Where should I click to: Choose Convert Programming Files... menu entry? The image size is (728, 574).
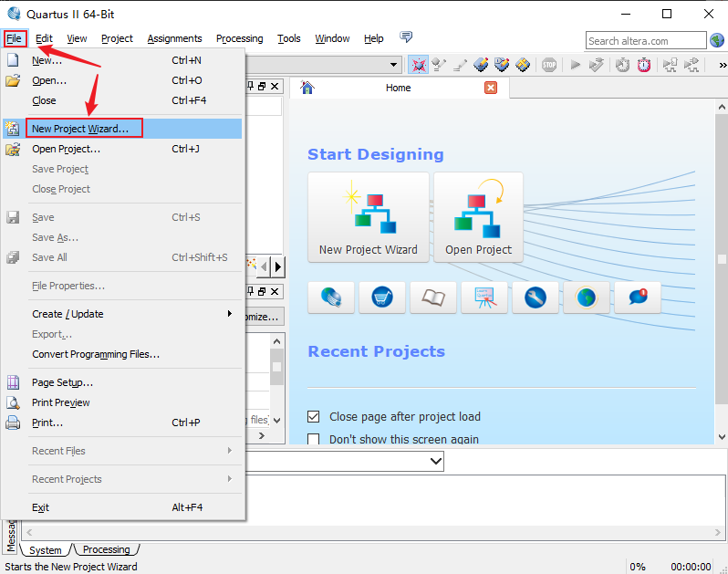[122, 354]
